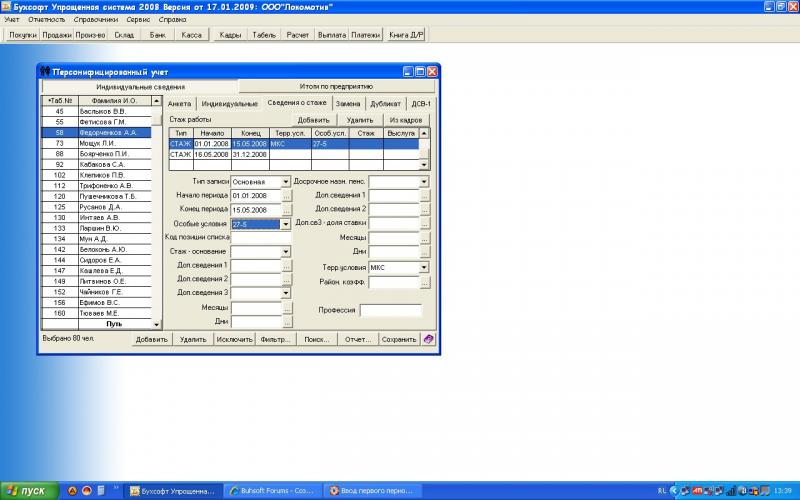Click into the Профессия input field
The width and height of the screenshot is (800, 500).
pos(393,310)
